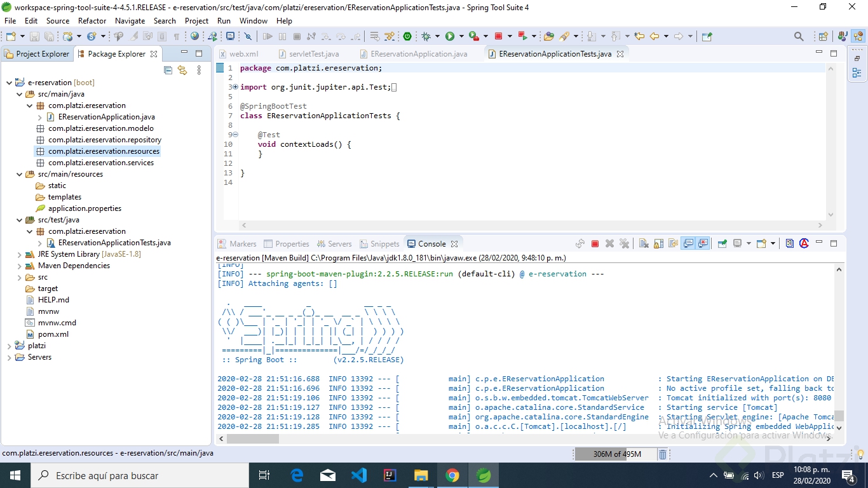Toggle Word Wrap in Console toolbar

[672, 243]
